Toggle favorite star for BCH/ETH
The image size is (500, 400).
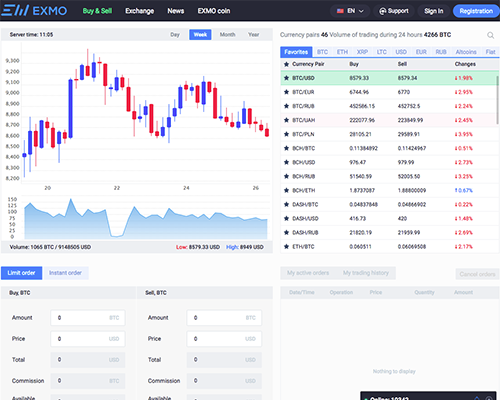click(286, 190)
